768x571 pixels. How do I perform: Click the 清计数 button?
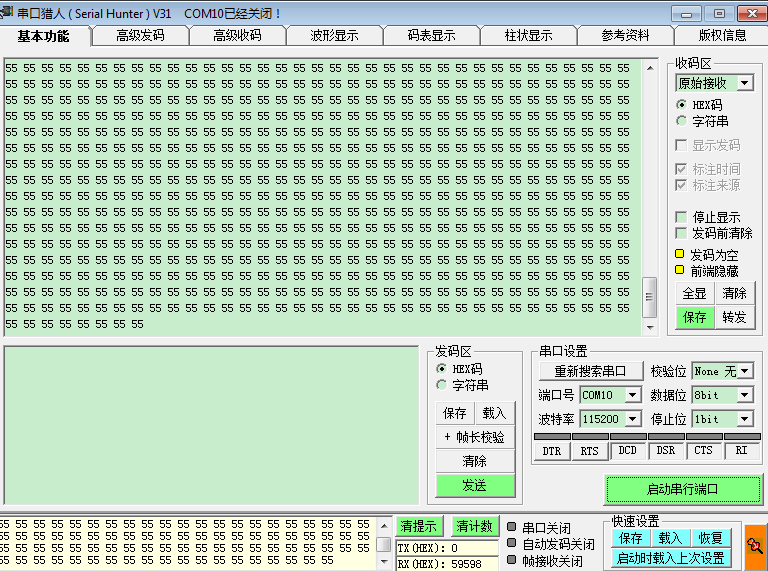click(x=475, y=526)
